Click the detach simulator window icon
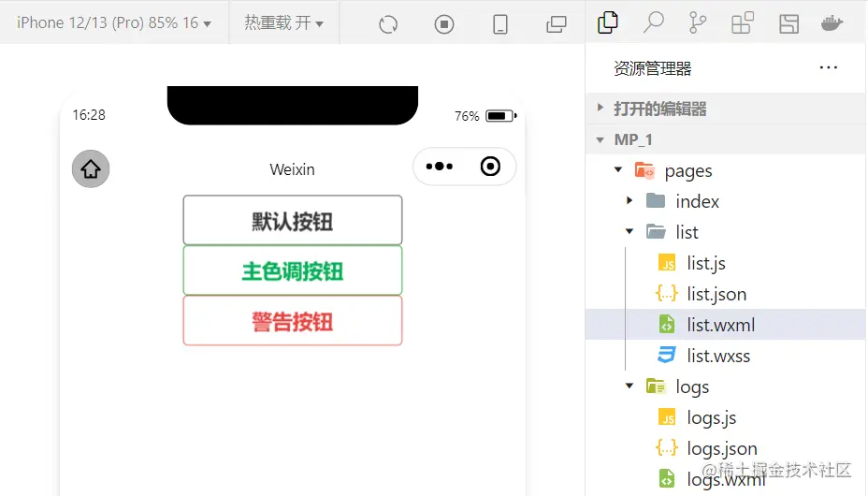Viewport: 868px width, 496px height. click(557, 24)
